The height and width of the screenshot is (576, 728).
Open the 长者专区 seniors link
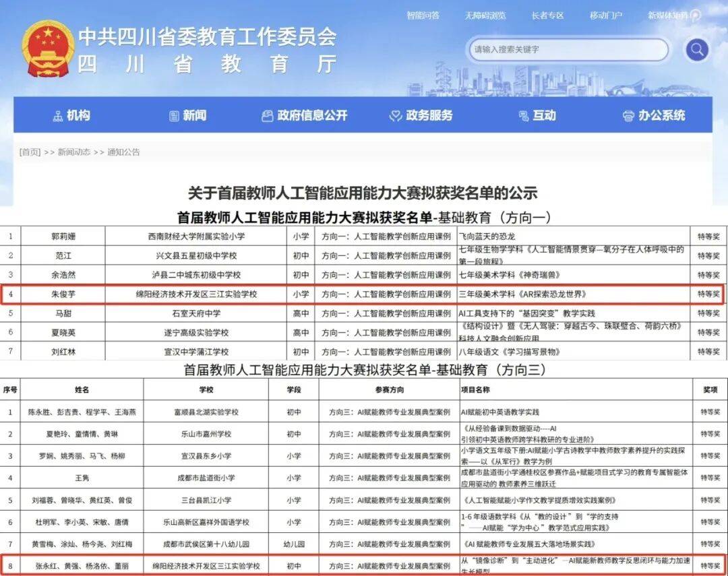point(547,15)
